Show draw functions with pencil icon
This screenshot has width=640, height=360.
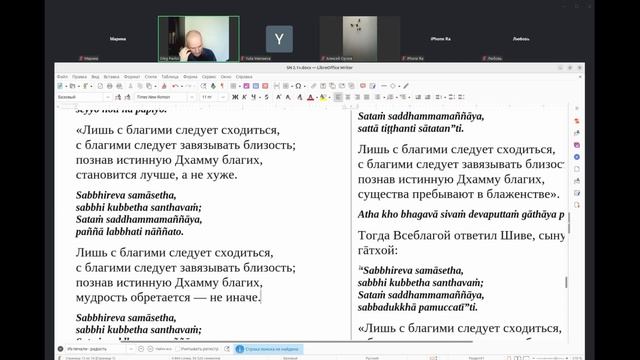[x=406, y=86]
